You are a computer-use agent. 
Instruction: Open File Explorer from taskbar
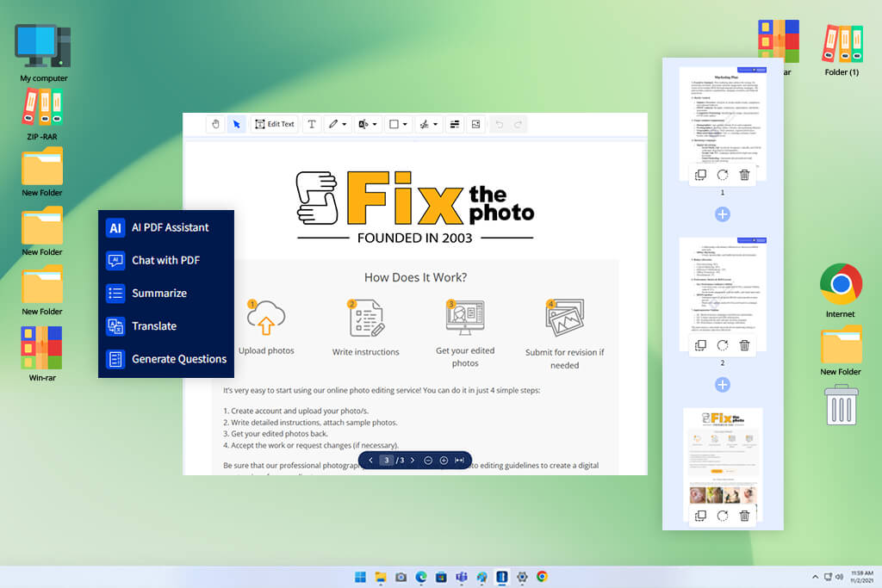pyautogui.click(x=381, y=577)
